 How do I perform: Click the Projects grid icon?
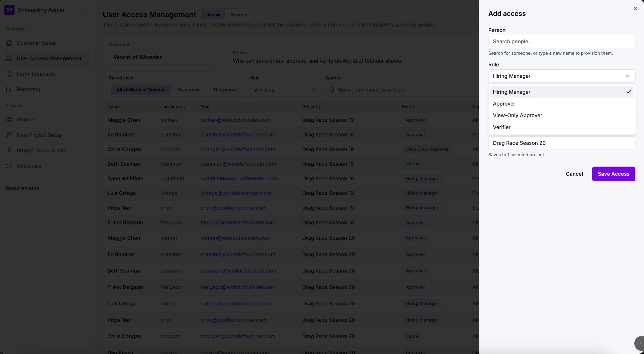(x=9, y=120)
